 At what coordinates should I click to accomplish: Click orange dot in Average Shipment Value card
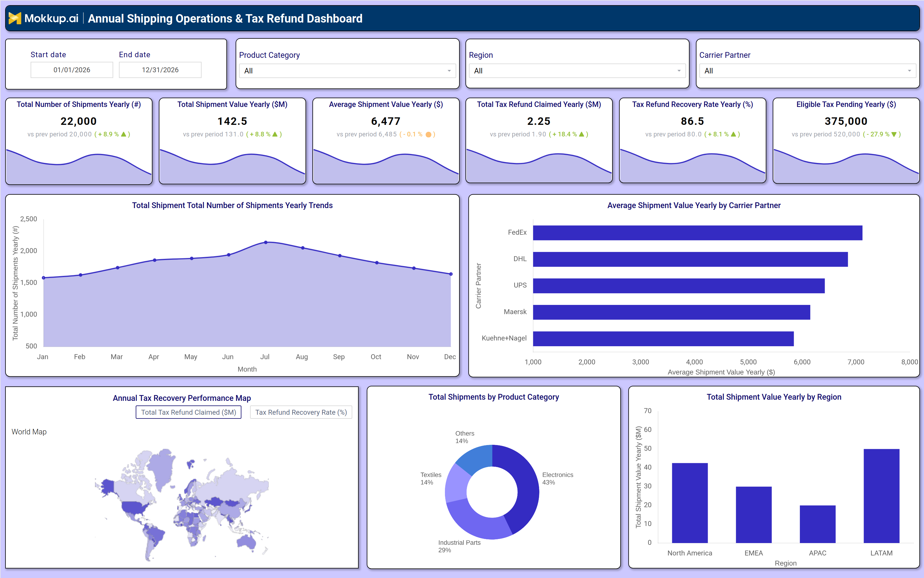click(x=429, y=134)
